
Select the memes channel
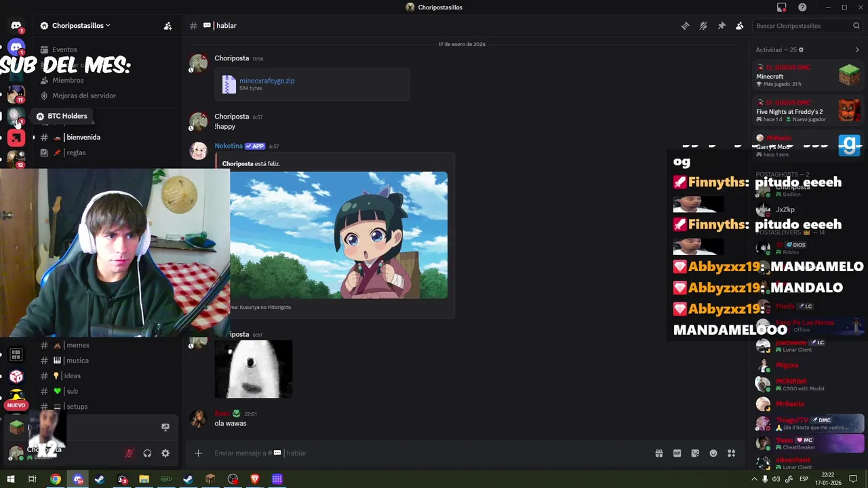point(77,345)
